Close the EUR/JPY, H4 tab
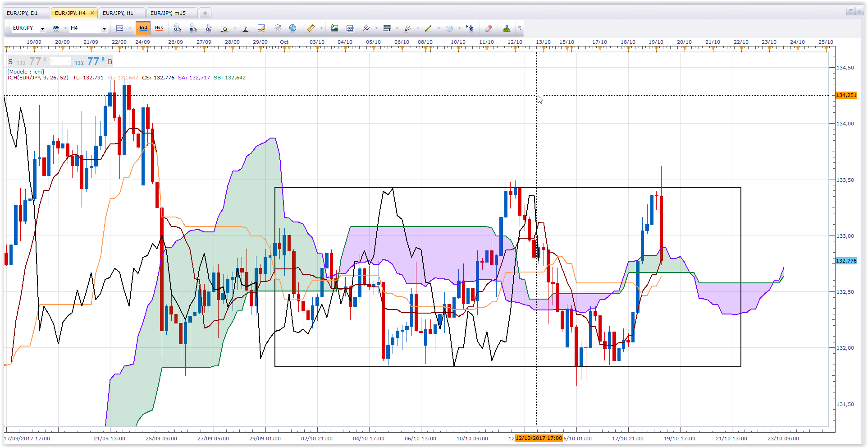Screen dimensions: 868x448 [92, 13]
